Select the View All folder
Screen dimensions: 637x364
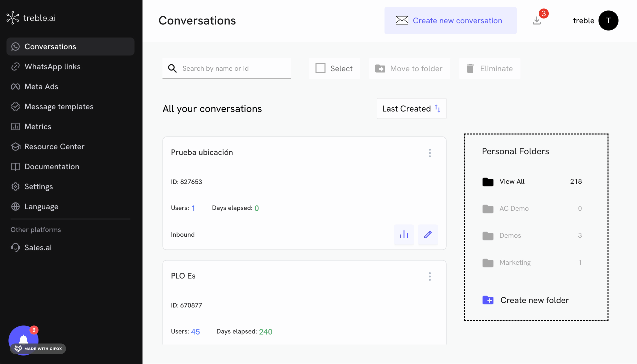[512, 181]
